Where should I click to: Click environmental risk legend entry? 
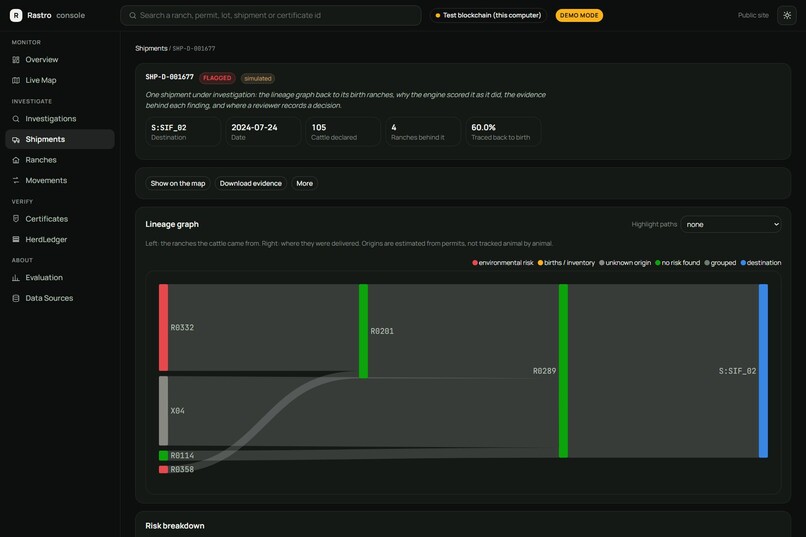[503, 263]
